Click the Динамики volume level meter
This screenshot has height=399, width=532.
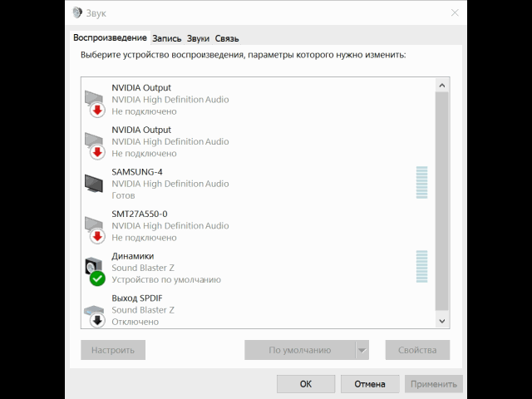click(x=421, y=267)
